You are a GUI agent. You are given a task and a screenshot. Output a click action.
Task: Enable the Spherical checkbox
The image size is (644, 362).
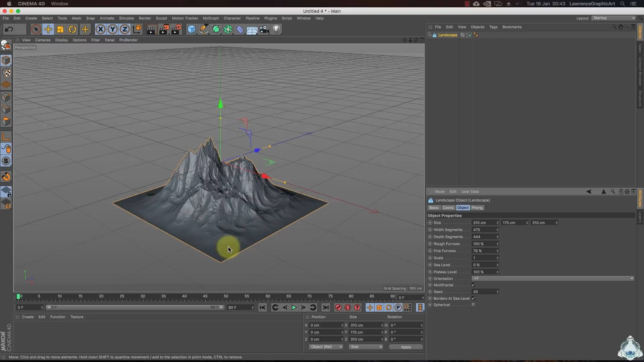473,305
